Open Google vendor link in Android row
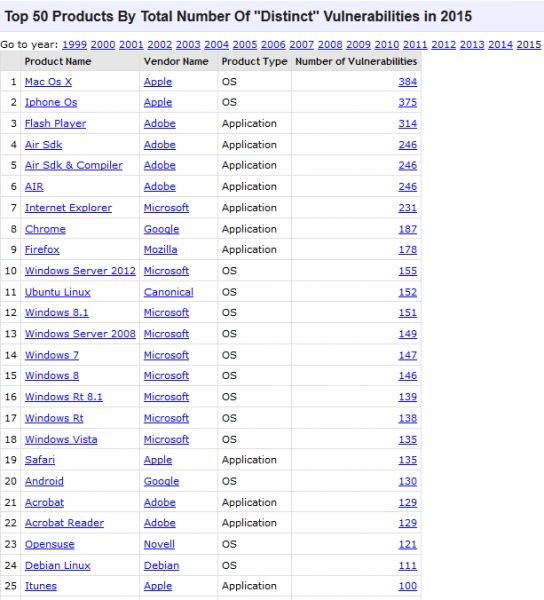 pyautogui.click(x=161, y=481)
